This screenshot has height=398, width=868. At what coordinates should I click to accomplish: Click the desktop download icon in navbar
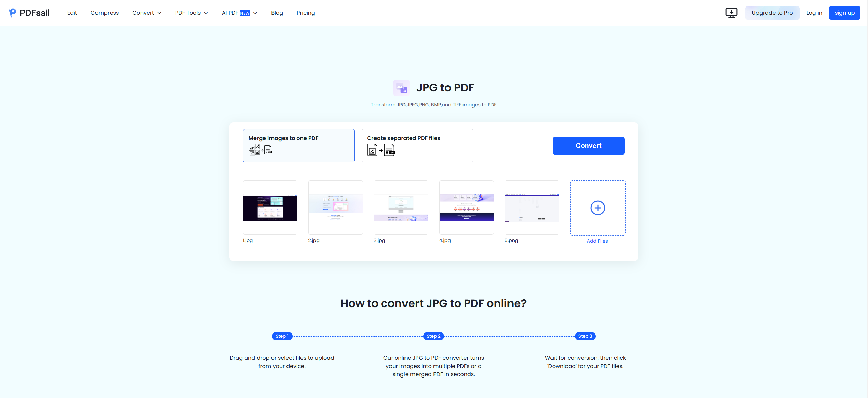click(731, 12)
